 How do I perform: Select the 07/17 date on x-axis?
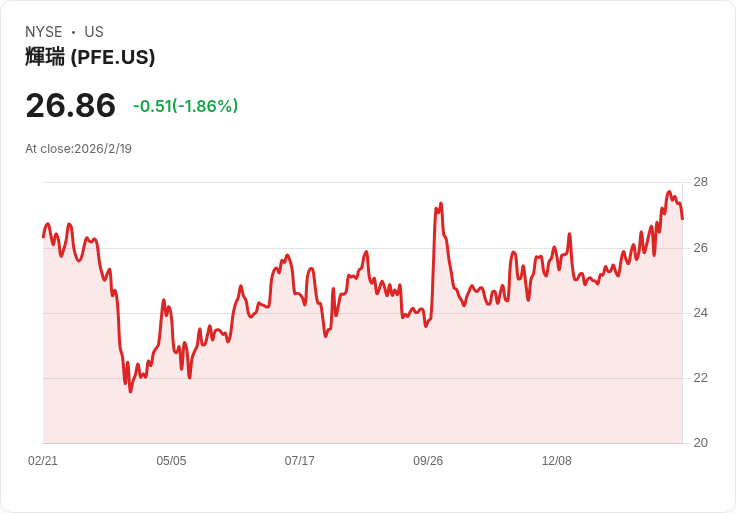coord(299,461)
